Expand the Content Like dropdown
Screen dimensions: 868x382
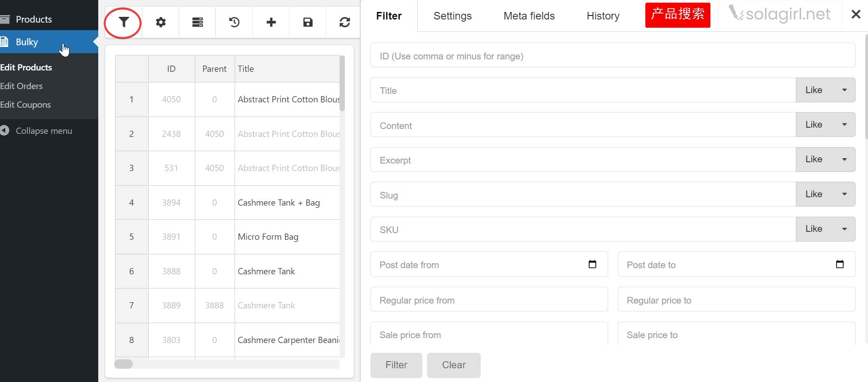(x=825, y=125)
